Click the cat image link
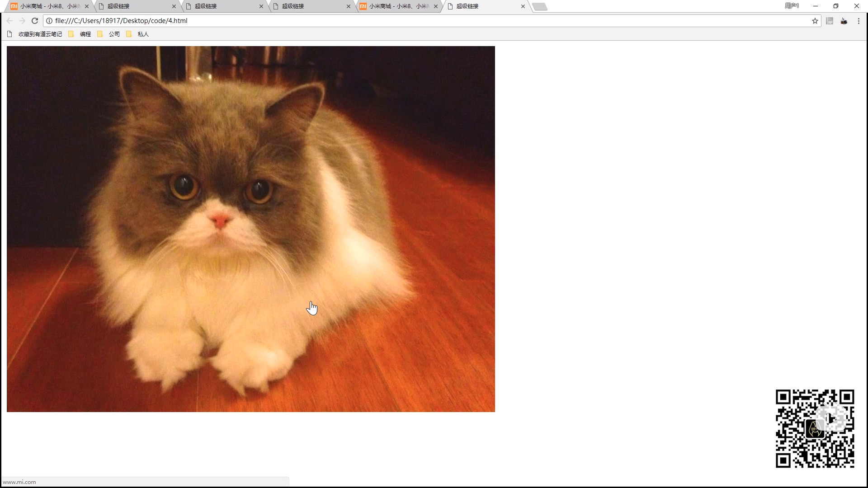Image resolution: width=868 pixels, height=488 pixels. 250,229
